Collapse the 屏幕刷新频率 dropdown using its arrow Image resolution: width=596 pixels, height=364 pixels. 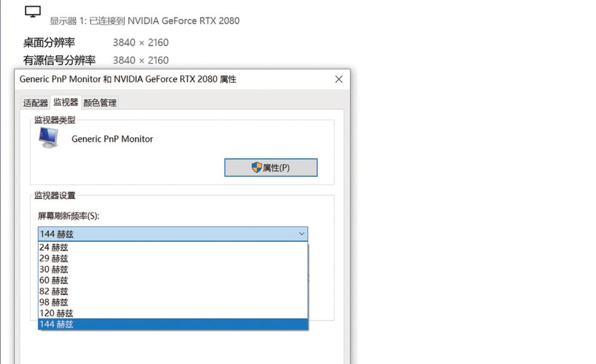(301, 234)
